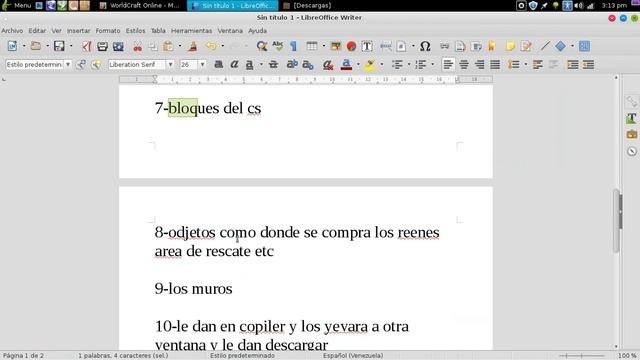
Task: Expand the font size 26 dropdown
Action: tap(202, 64)
